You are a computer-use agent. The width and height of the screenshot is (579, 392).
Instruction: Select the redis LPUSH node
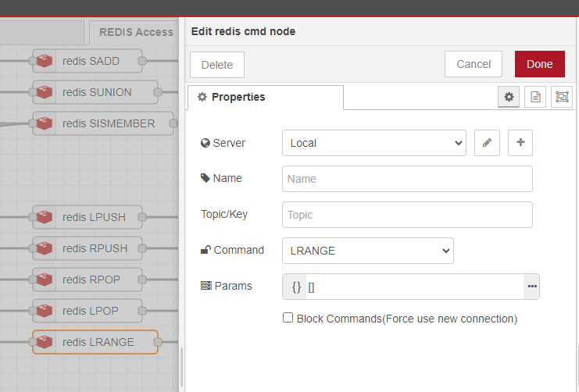point(88,217)
